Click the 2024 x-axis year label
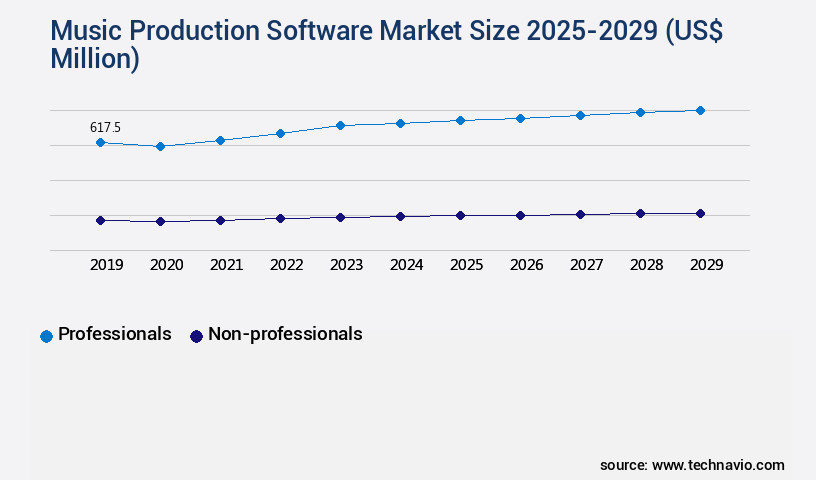Viewport: 816px width, 480px height. pyautogui.click(x=406, y=265)
